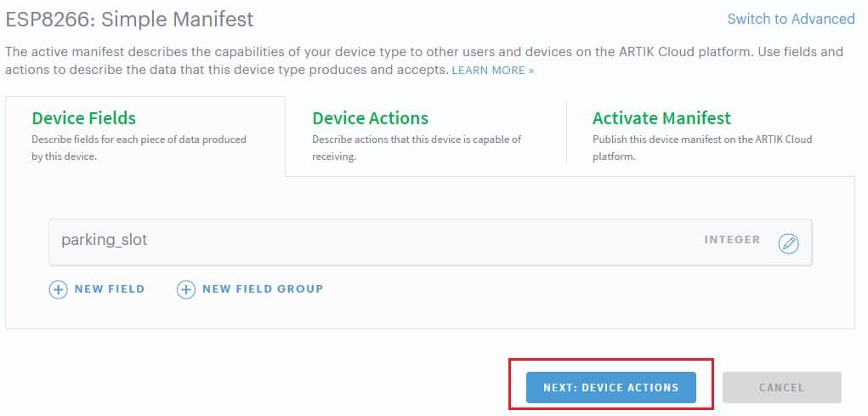Click the INTEGER type label
This screenshot has height=416, width=868.
pos(732,240)
